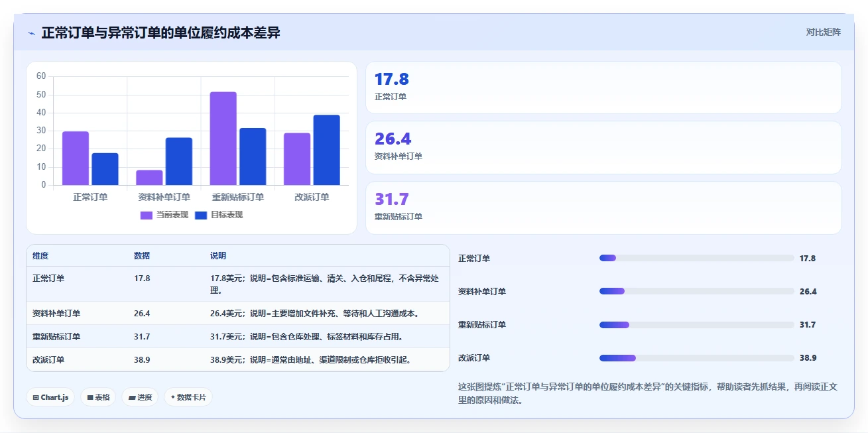Click the 改派订单 cell in the table
The height and width of the screenshot is (433, 868).
48,359
